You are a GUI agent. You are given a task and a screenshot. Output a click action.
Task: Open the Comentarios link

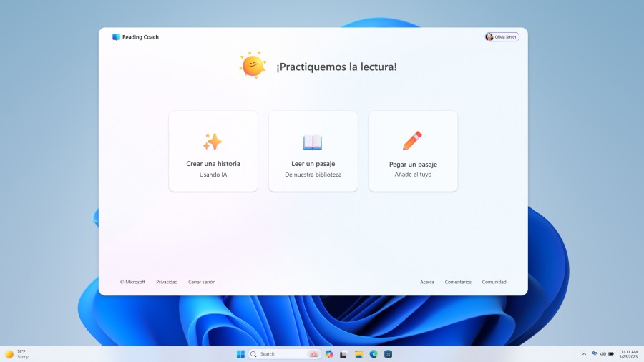(x=458, y=282)
